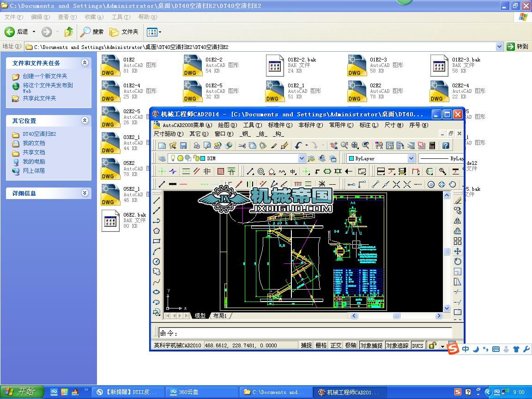The width and height of the screenshot is (532, 399).
Task: Select the Mirror tool in modify toolbar
Action: click(x=458, y=221)
